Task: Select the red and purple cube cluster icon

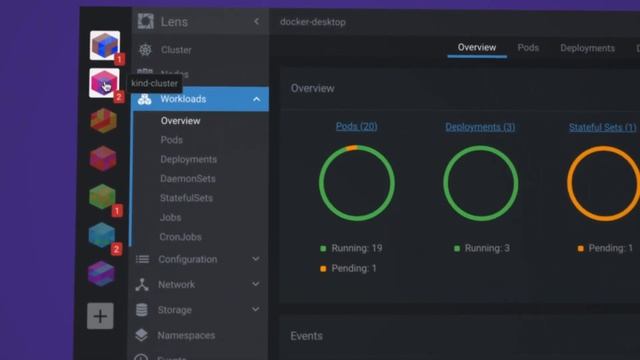Action: click(103, 158)
